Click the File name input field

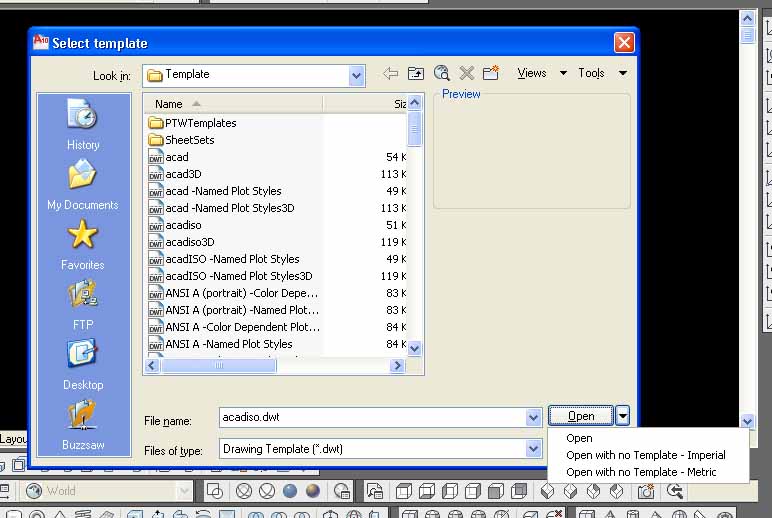coord(372,418)
